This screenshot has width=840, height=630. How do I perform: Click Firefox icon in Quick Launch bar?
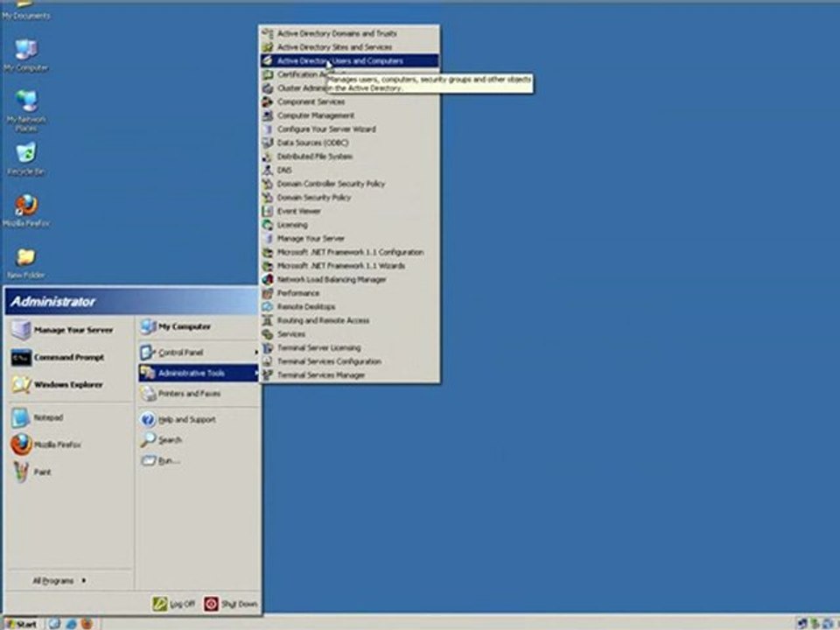(87, 624)
